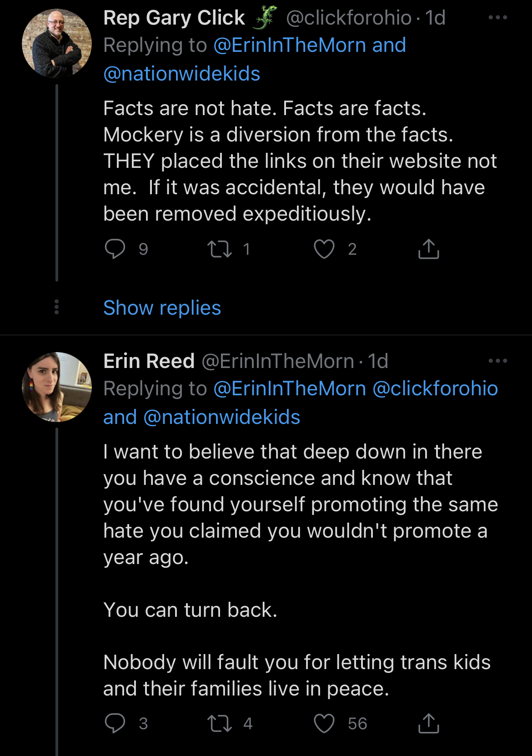532x756 pixels.
Task: Retweet Gary Click's tweet
Action: pos(220,249)
